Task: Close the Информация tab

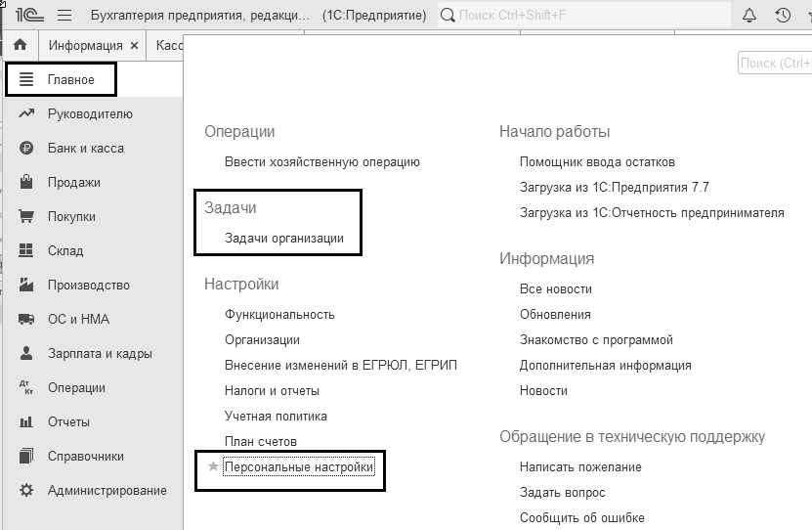Action: click(134, 46)
